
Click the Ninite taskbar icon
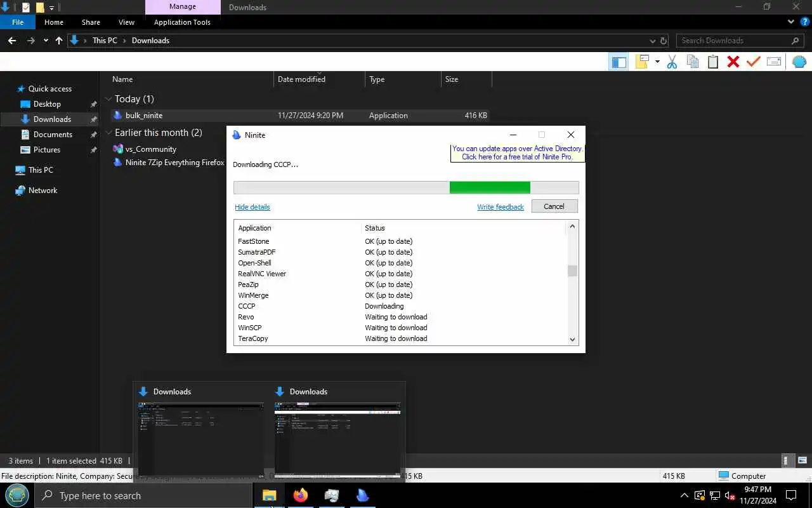click(363, 495)
